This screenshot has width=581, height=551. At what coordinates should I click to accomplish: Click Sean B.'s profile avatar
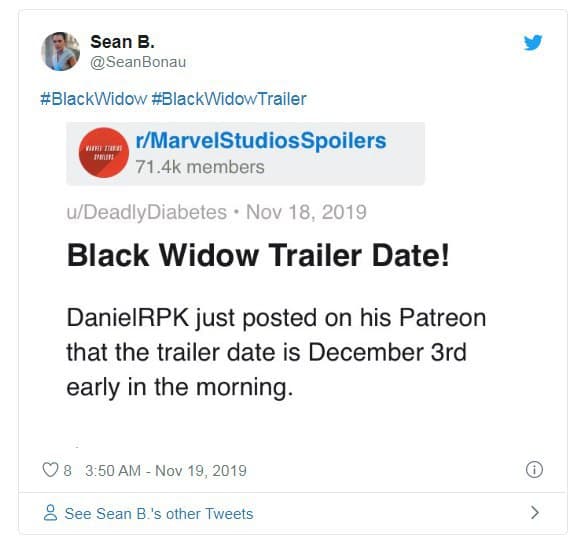click(60, 51)
